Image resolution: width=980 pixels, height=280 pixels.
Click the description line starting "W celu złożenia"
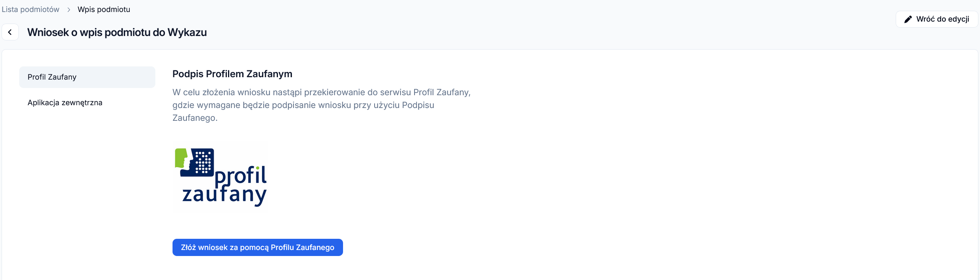pyautogui.click(x=321, y=92)
